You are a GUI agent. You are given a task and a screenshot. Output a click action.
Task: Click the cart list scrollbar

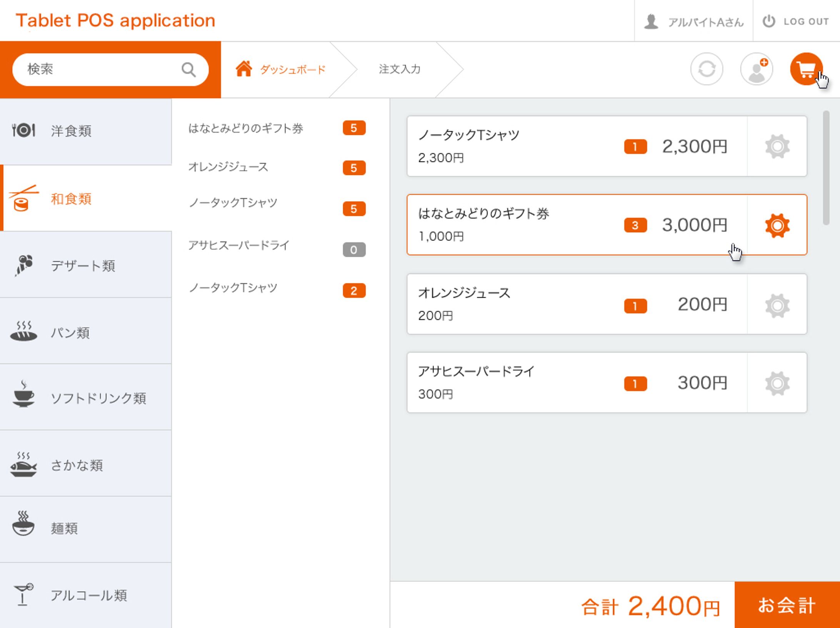826,168
